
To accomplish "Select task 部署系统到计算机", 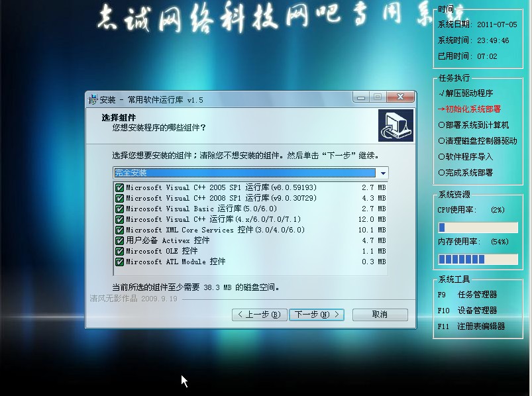I will click(473, 125).
